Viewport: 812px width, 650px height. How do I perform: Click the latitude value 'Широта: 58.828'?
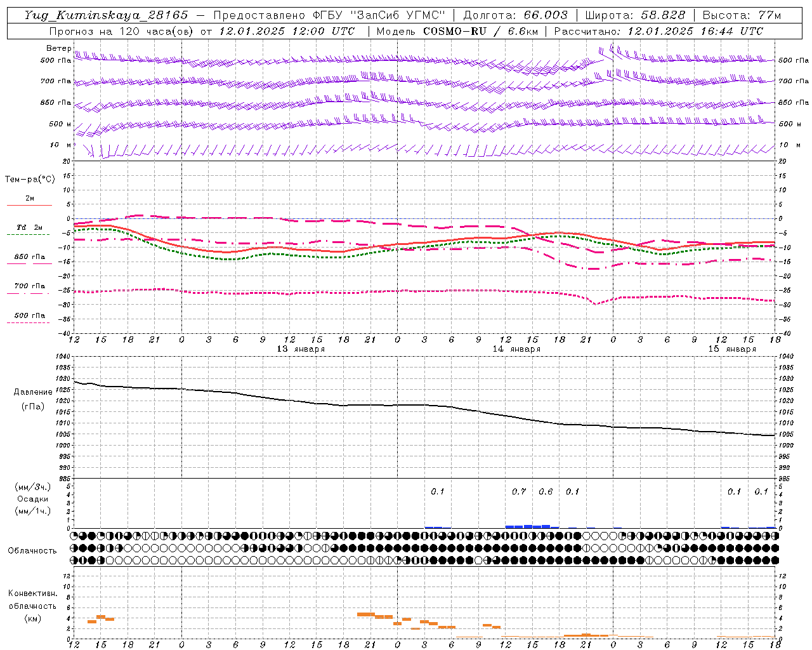[x=635, y=15]
